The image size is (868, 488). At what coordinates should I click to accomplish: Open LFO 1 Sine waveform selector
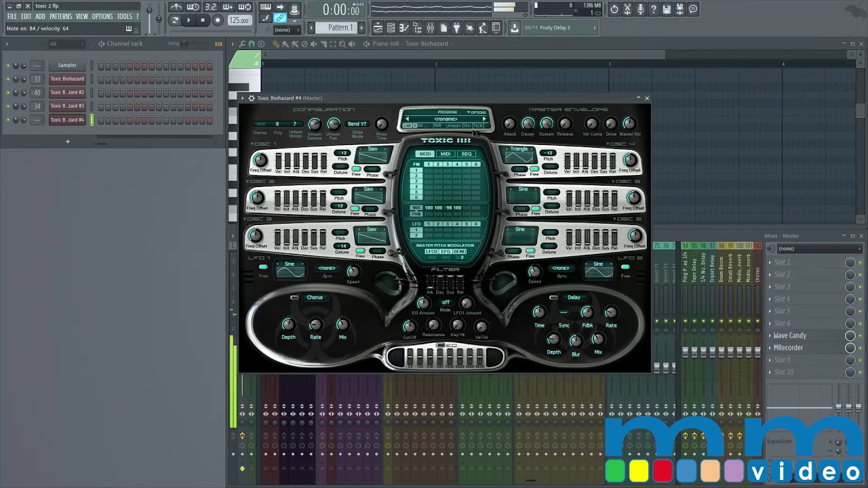(290, 269)
